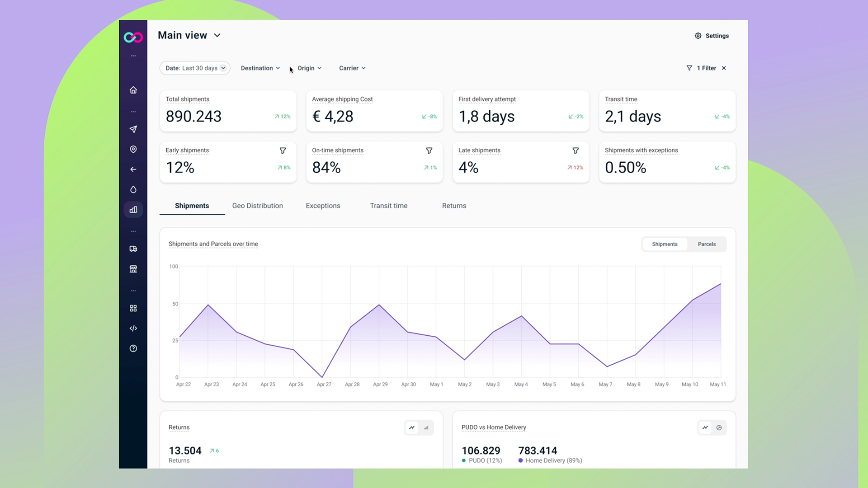Switch to the Geo Distribution tab
The width and height of the screenshot is (868, 488).
pos(258,206)
